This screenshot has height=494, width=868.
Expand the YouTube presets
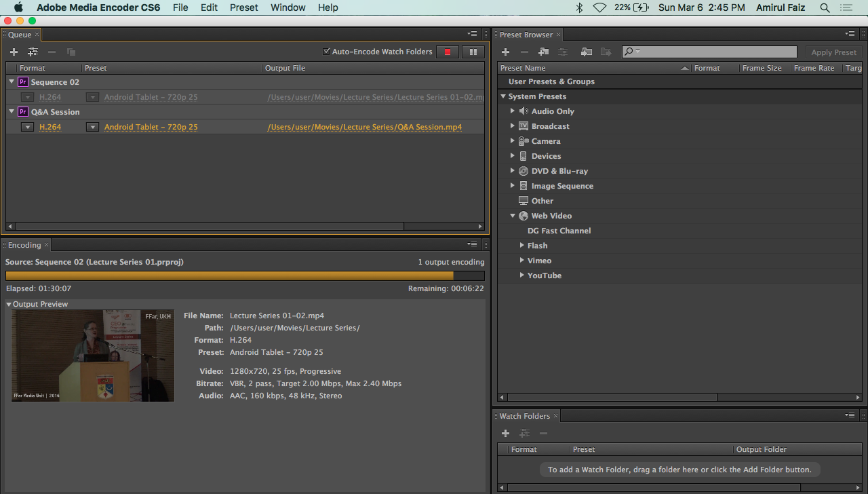521,275
